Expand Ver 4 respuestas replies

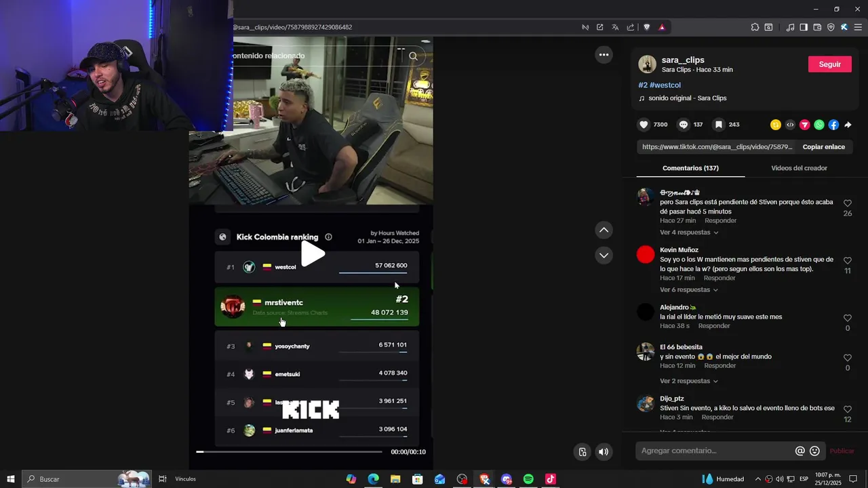(688, 232)
